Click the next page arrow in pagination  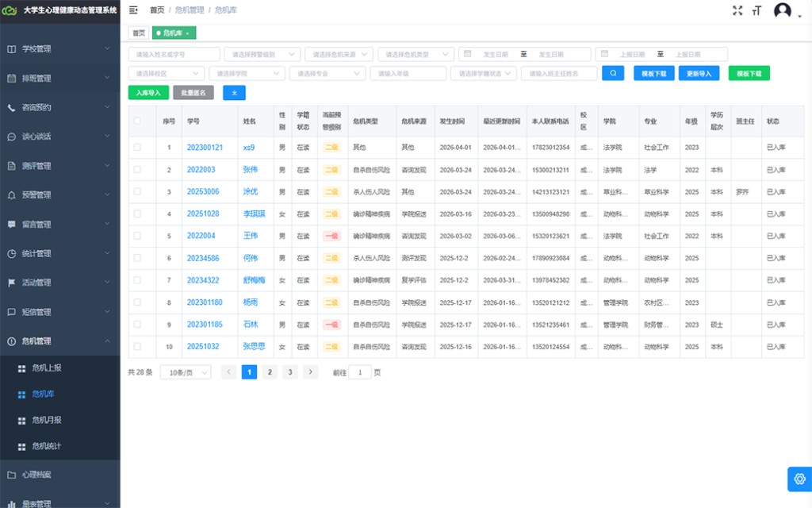click(310, 372)
